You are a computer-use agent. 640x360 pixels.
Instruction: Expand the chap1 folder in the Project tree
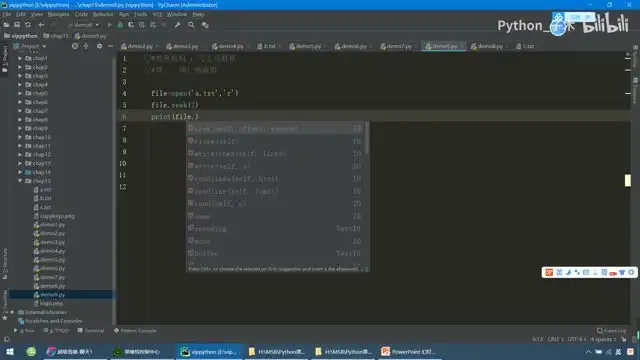coord(20,58)
